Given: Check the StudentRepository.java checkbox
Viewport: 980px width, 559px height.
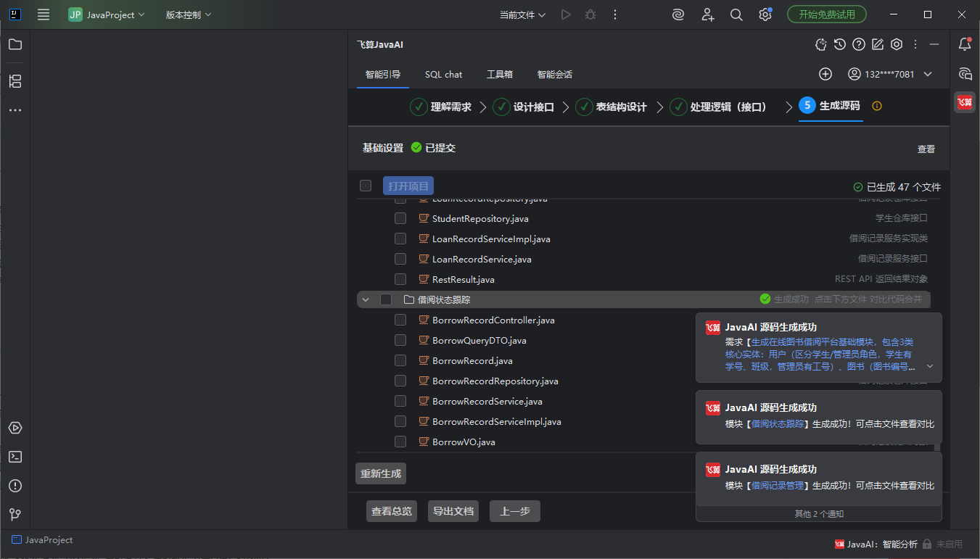Looking at the screenshot, I should point(400,218).
